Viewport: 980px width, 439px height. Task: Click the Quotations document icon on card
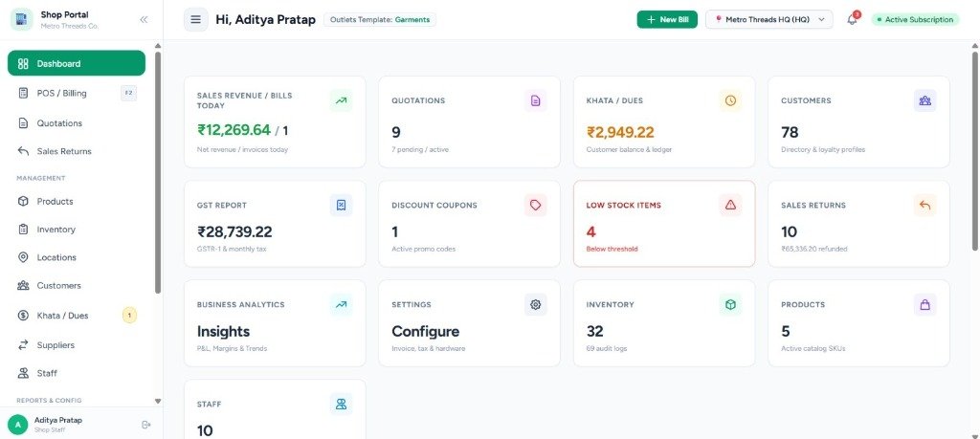coord(536,100)
